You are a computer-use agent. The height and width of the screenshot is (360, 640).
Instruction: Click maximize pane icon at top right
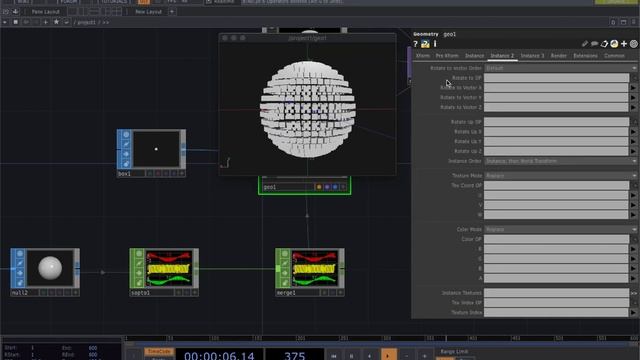click(623, 22)
